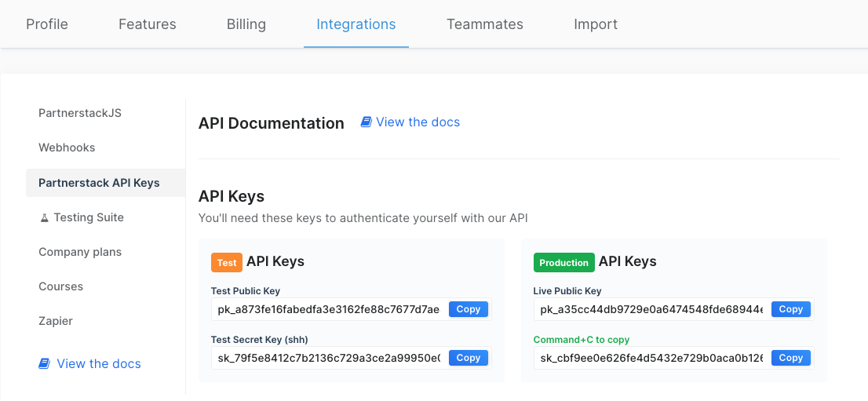Click book icon in sidebar docs link
The height and width of the screenshot is (401, 868).
point(44,363)
